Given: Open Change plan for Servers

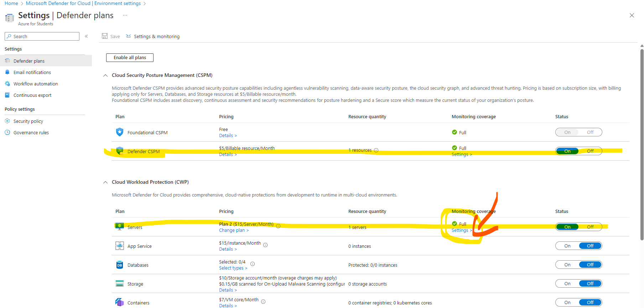Looking at the screenshot, I should coord(234,230).
